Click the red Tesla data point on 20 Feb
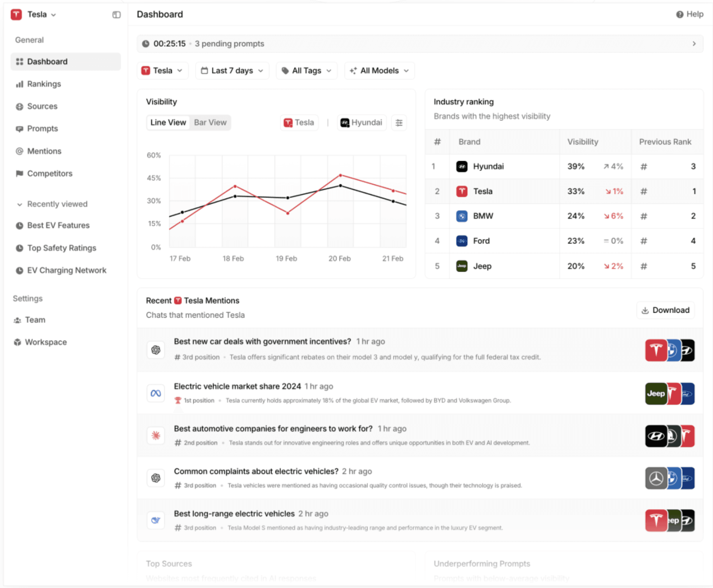Screen dimensions: 713x588 (340, 175)
